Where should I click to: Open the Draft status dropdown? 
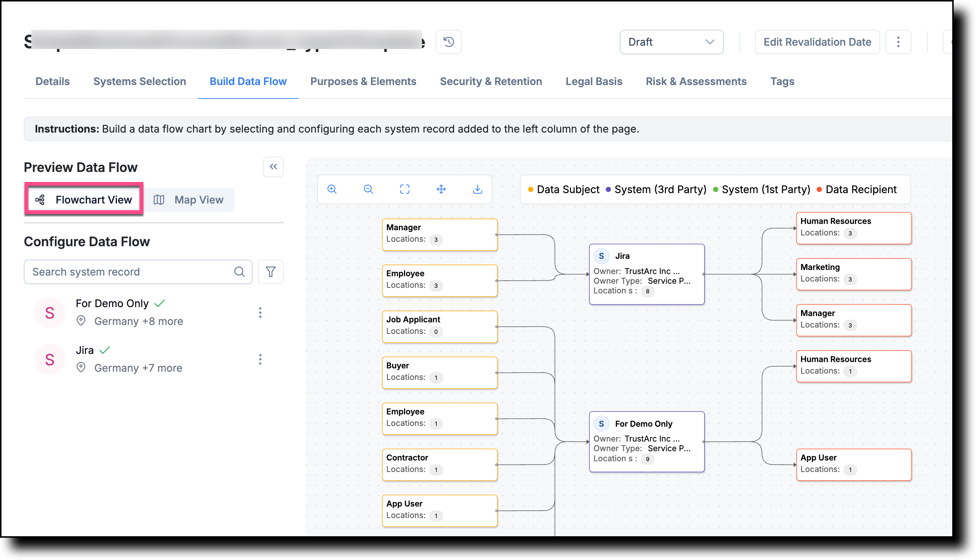click(x=671, y=42)
